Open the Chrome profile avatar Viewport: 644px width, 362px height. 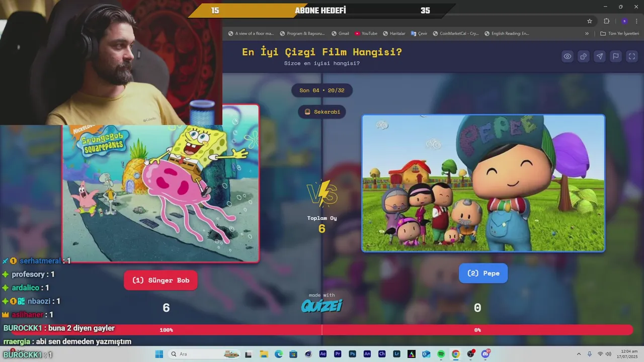click(624, 21)
